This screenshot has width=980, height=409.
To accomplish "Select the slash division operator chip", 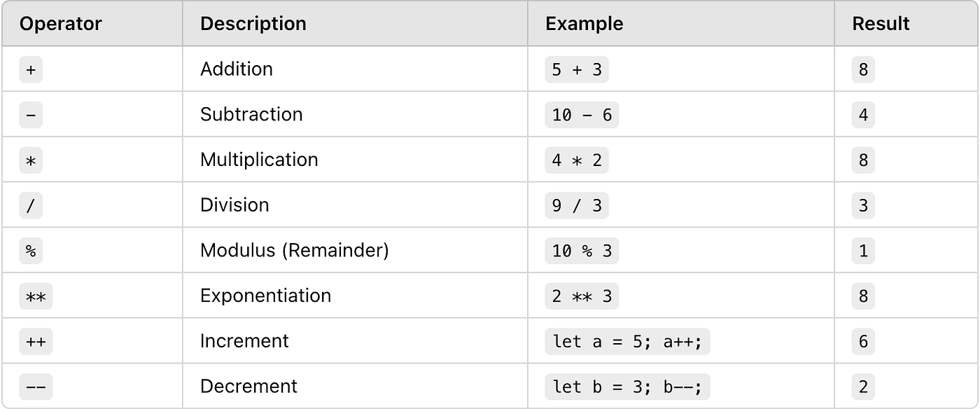I will click(31, 205).
